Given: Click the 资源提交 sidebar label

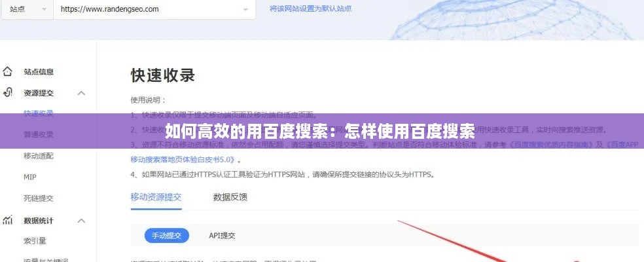Looking at the screenshot, I should pyautogui.click(x=39, y=94).
